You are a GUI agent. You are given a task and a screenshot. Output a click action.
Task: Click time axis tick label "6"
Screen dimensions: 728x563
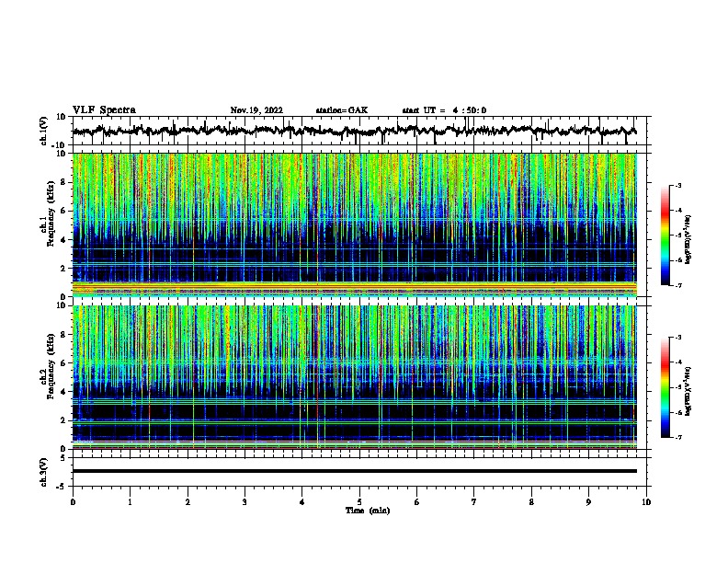[x=417, y=502]
